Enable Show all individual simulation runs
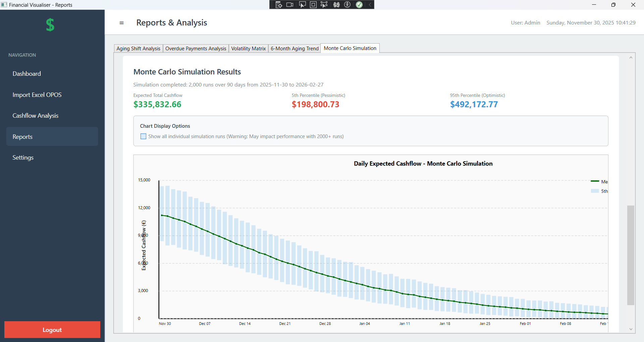Viewport: 644px width, 342px height. 144,136
